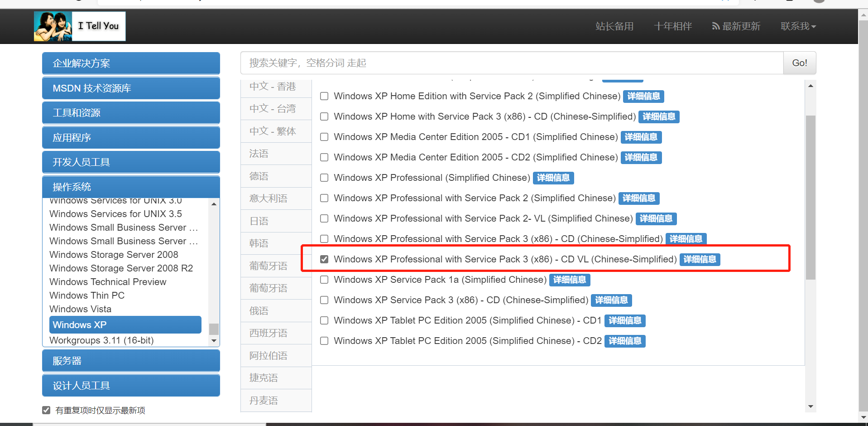868x426 pixels.
Task: Select Windows Thin PC
Action: pyautogui.click(x=87, y=295)
